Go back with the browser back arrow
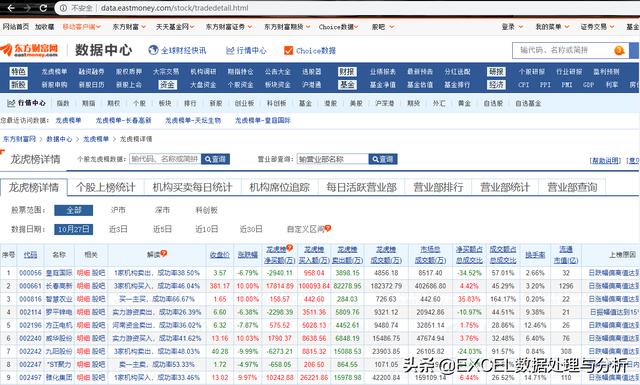The height and width of the screenshot is (385, 640). click(11, 8)
